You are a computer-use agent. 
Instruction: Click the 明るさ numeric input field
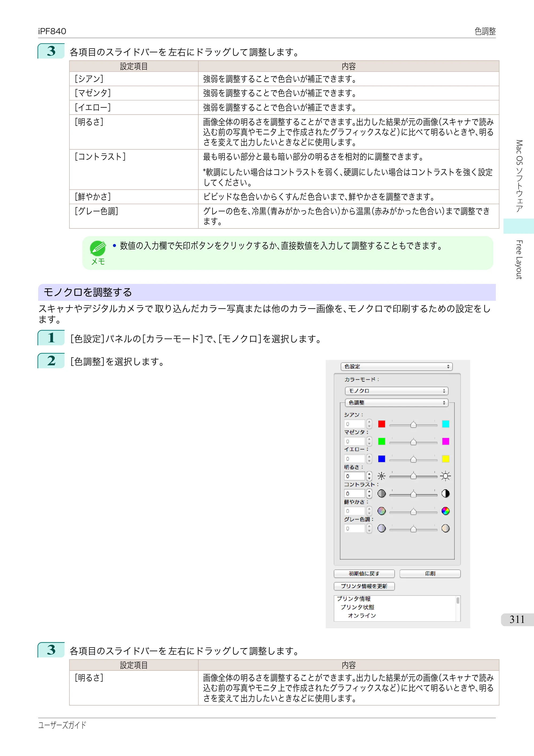pyautogui.click(x=355, y=476)
